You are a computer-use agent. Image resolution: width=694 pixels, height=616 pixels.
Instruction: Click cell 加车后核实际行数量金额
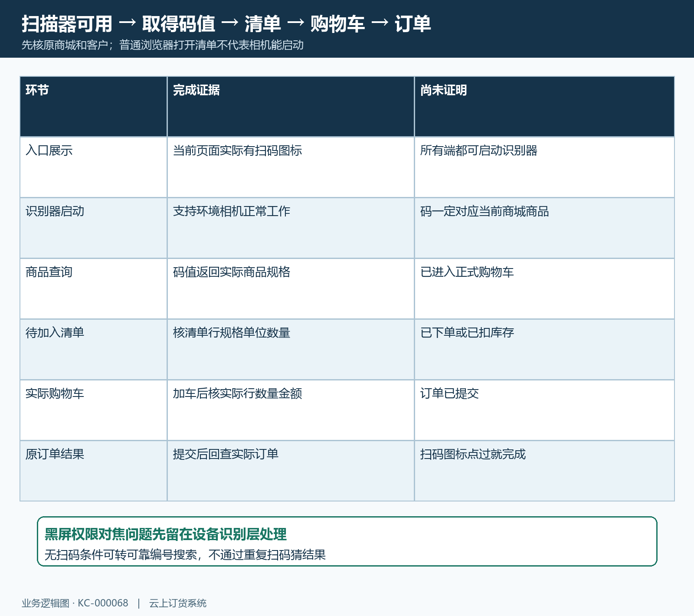click(x=291, y=410)
